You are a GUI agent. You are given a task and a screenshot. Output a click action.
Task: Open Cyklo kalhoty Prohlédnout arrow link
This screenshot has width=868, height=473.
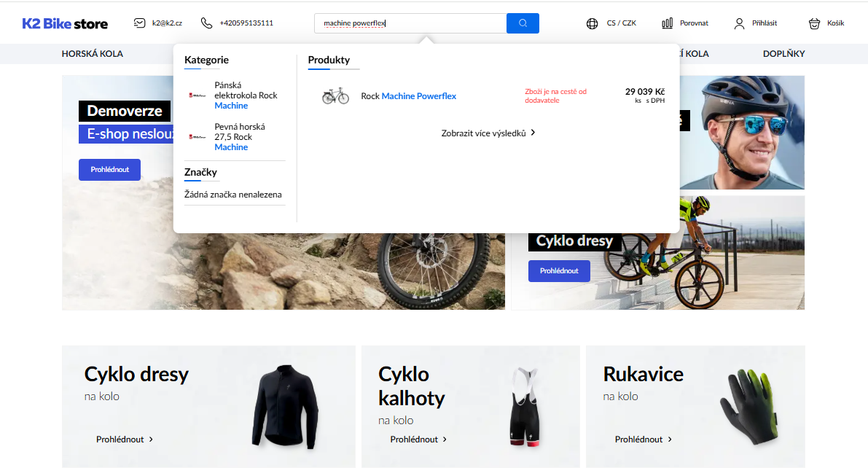click(418, 439)
